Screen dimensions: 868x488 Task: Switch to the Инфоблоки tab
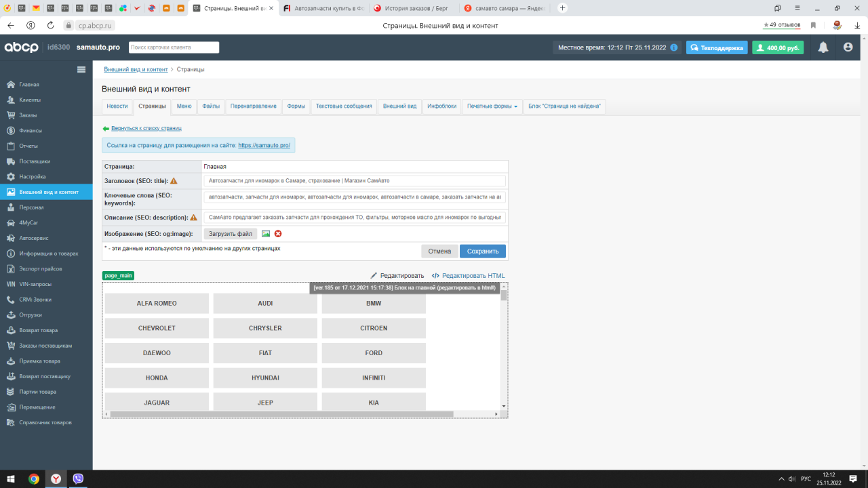(x=441, y=106)
